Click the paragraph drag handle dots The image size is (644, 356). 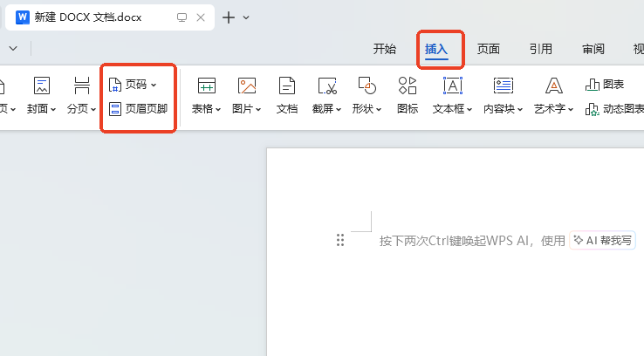click(340, 240)
